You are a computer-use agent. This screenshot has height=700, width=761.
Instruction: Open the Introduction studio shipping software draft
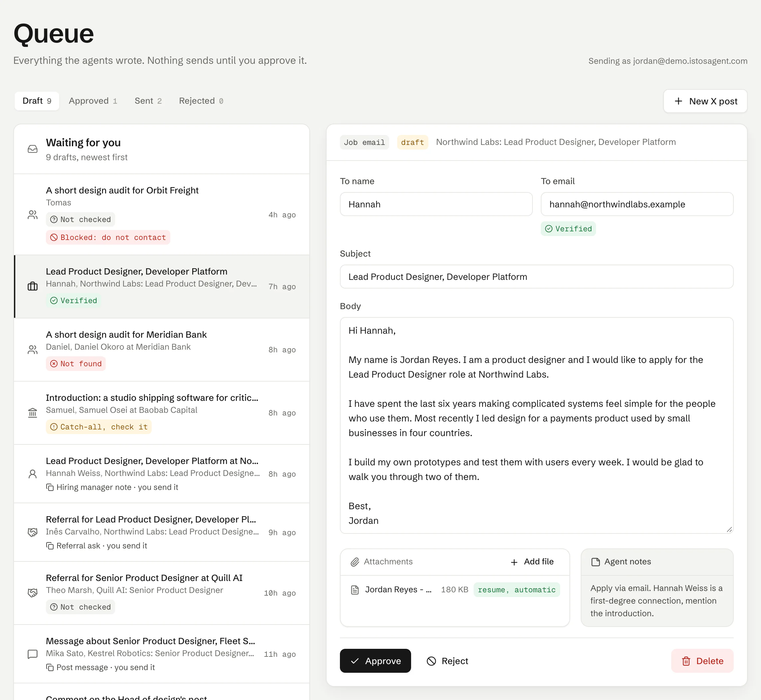point(161,413)
